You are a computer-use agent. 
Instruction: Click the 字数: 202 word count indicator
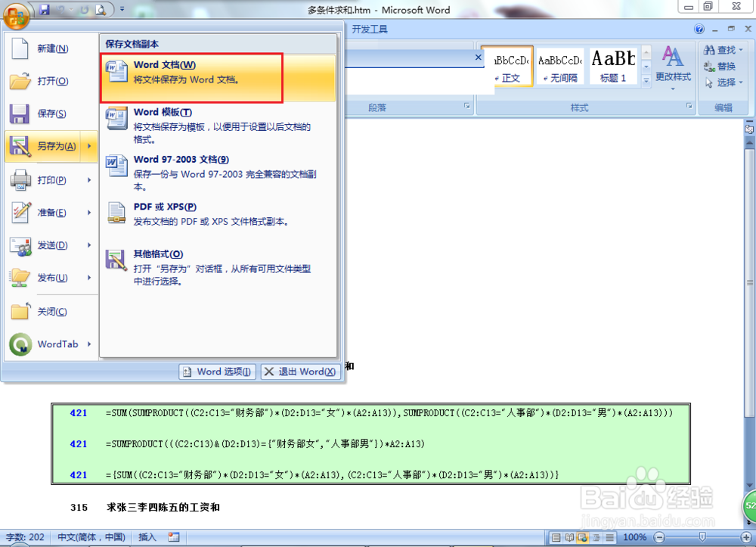click(24, 537)
